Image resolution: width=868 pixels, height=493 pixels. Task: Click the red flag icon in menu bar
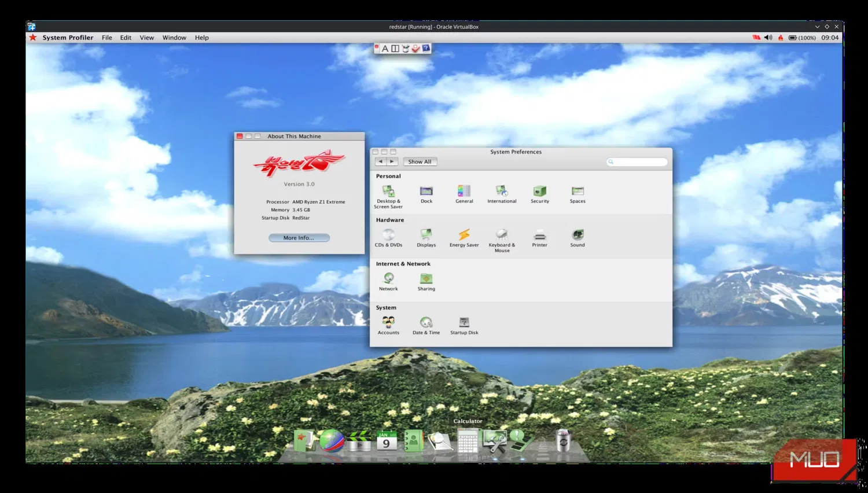[756, 38]
